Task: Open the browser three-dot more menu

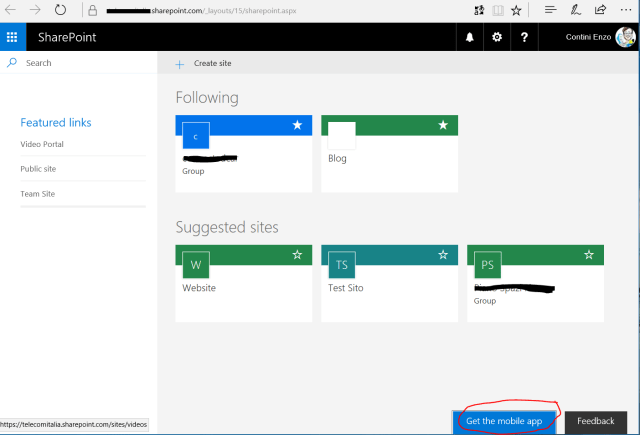Action: [x=626, y=9]
